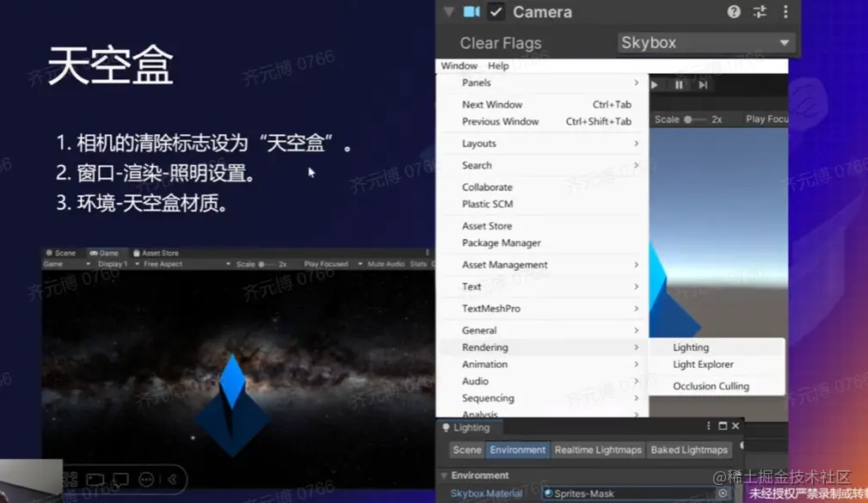Screen dimensions: 868x503
Task: Switch to the Realtime Lightmaps tab
Action: pos(598,450)
